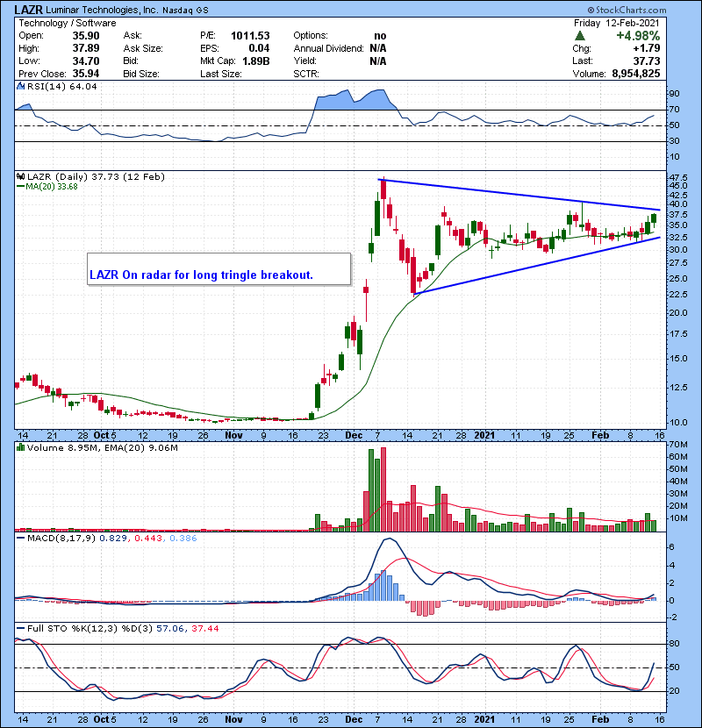Click the MACD signal value 0.443
Screen dimensions: 702x728
click(148, 539)
